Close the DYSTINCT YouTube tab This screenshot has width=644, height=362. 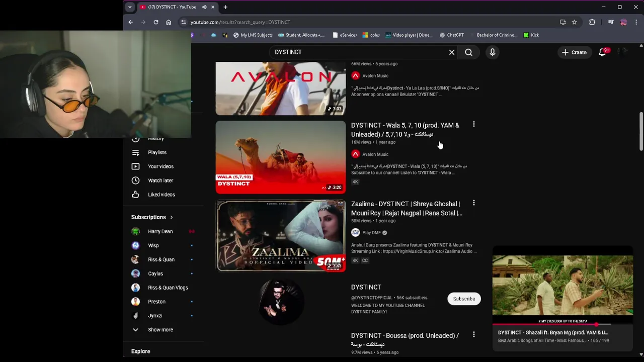(x=213, y=7)
